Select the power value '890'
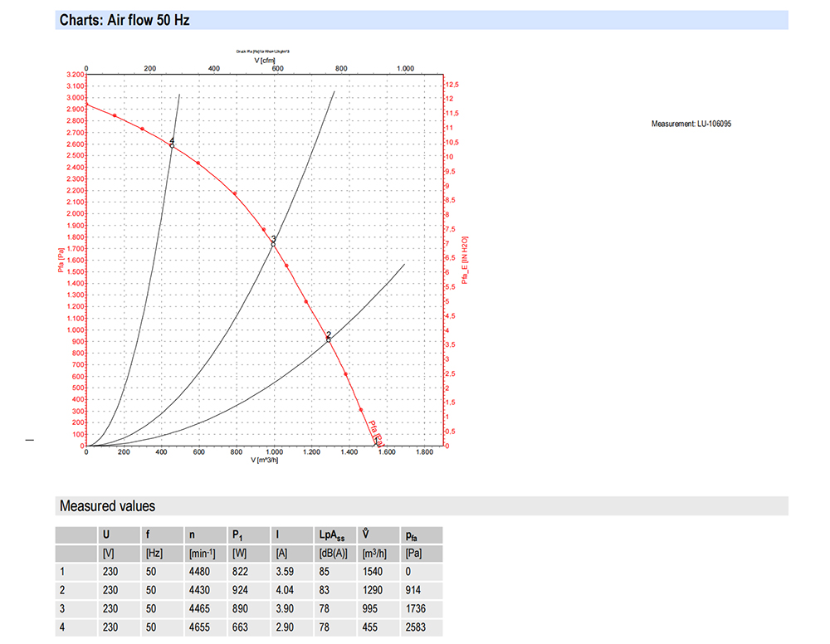The height and width of the screenshot is (644, 830). pyautogui.click(x=241, y=609)
